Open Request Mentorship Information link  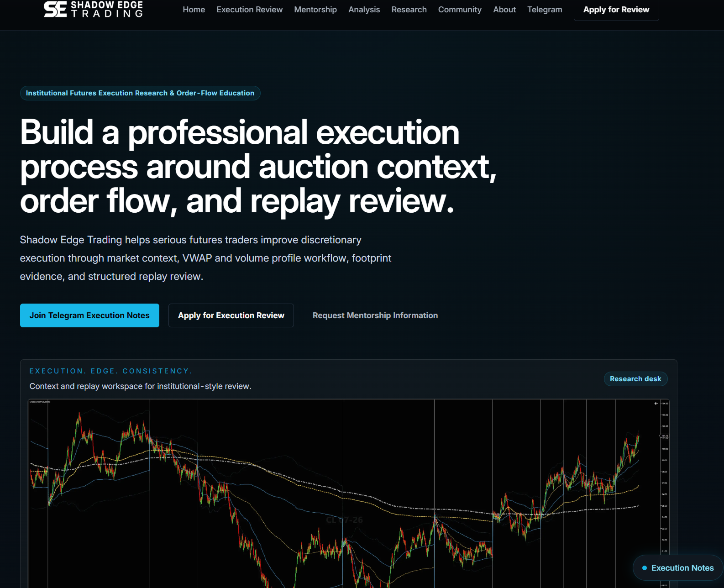click(375, 315)
